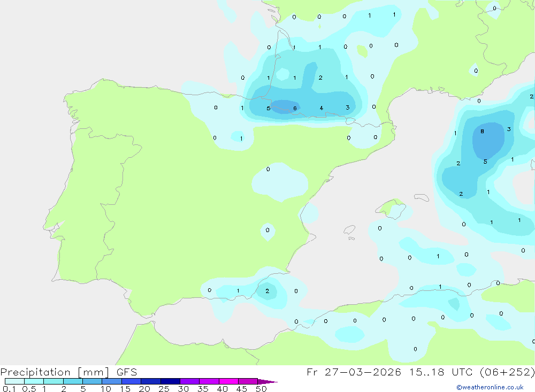The width and height of the screenshot is (535, 392).
Task: Click the 'Precipitation [mm] GFS' title text
Action: 68,372
